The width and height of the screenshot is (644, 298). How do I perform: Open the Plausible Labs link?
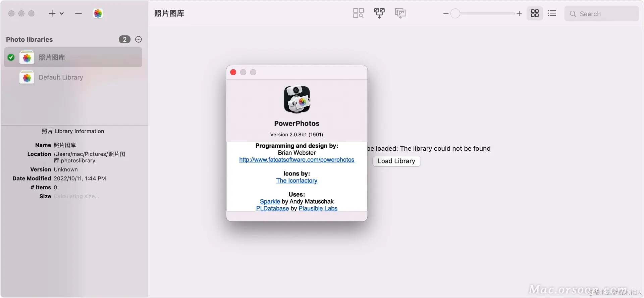click(318, 208)
